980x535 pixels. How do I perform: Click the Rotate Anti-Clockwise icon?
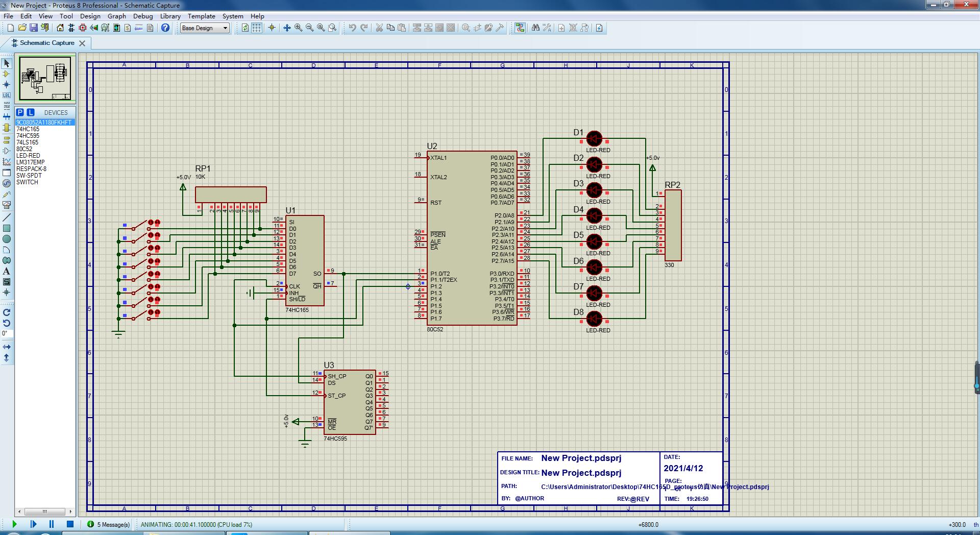(x=7, y=323)
